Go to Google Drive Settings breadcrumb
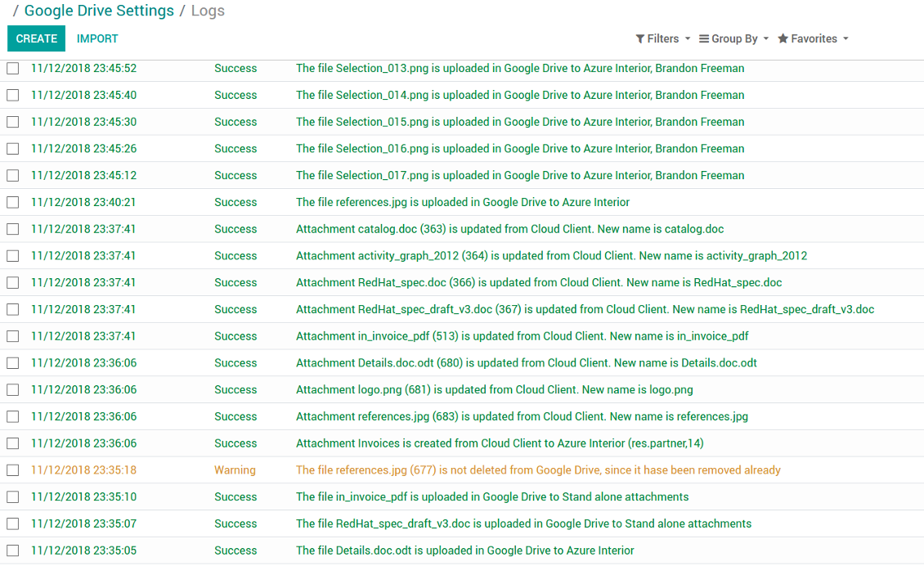 click(x=99, y=11)
